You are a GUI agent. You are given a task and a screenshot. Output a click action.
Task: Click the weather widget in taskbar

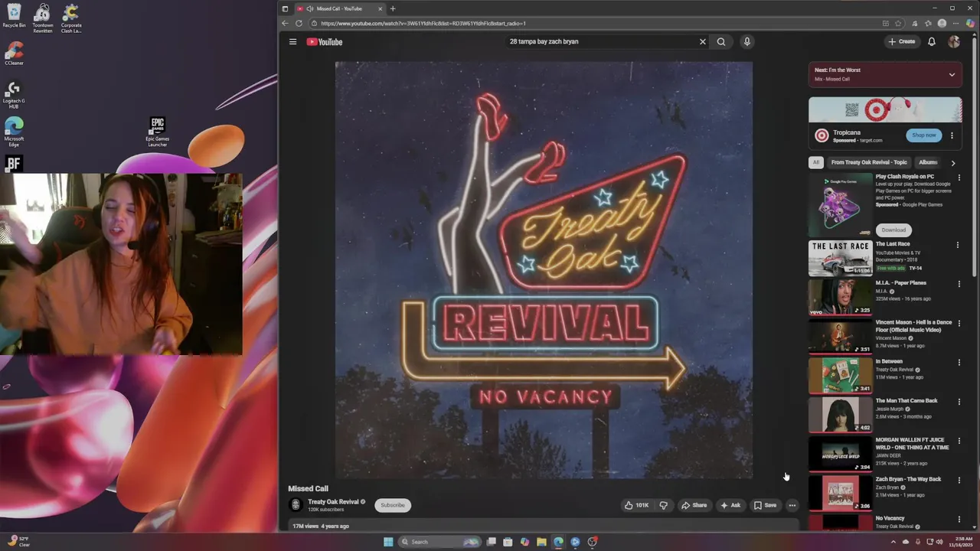(17, 542)
